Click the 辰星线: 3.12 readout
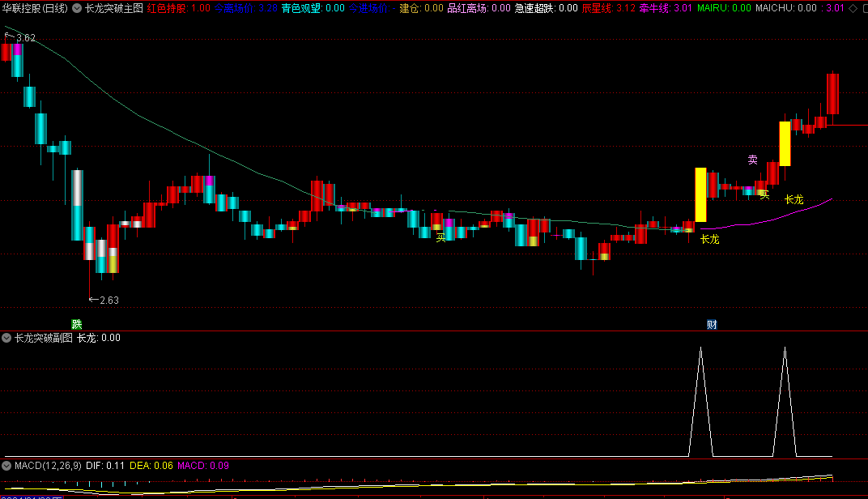Screen dimensions: 868x499 608,8
